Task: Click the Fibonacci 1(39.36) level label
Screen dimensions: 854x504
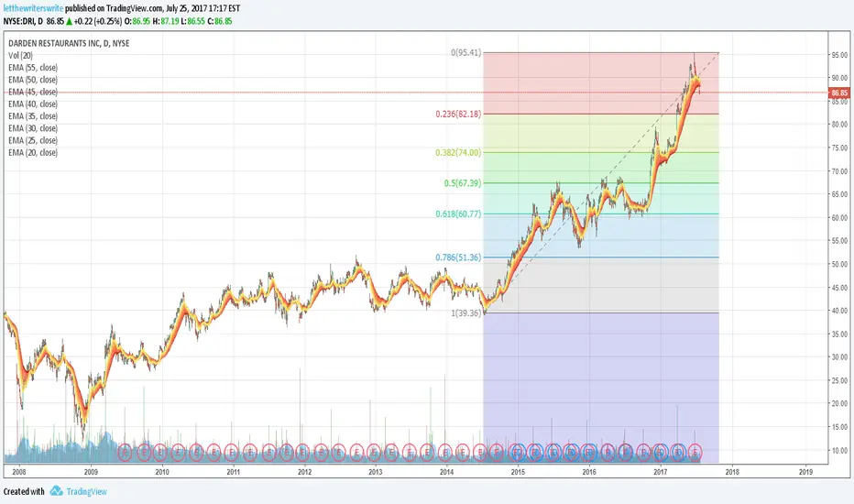Action: click(466, 312)
